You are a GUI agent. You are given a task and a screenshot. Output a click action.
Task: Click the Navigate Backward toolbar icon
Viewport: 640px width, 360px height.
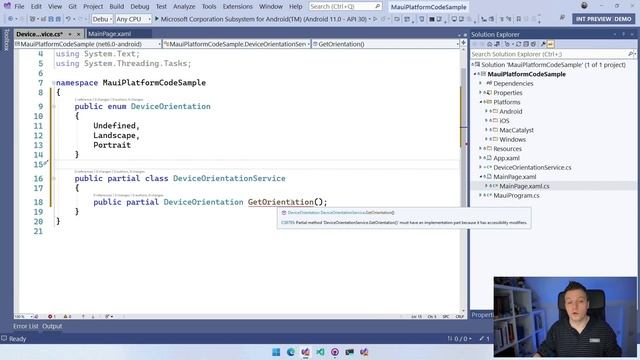point(11,19)
